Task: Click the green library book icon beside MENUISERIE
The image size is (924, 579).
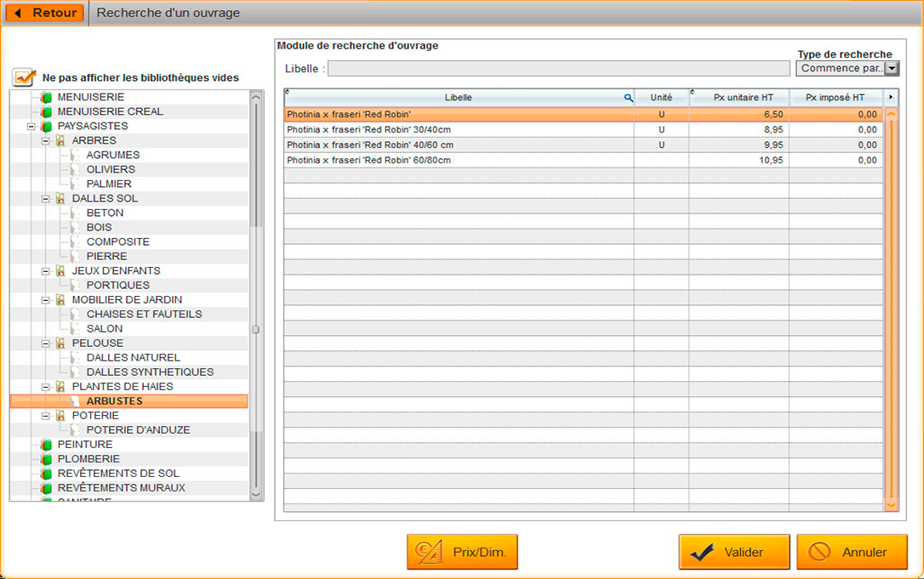Action: tap(46, 97)
